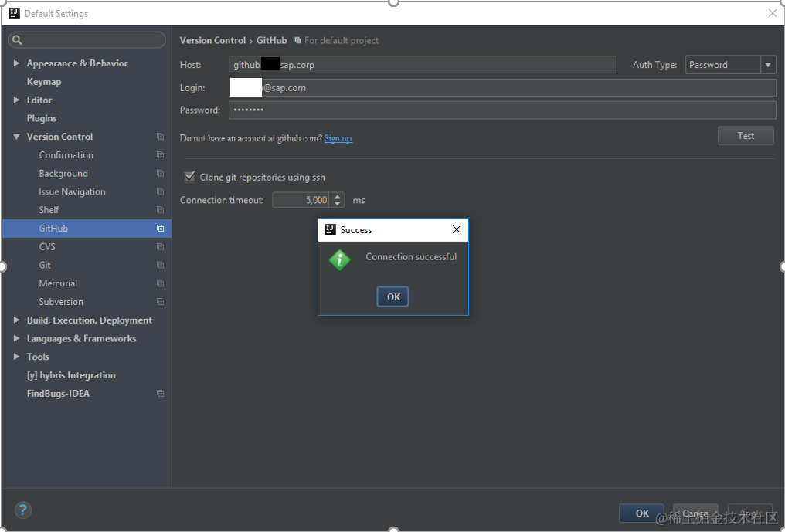
Task: Expand Build, Execution, Deployment section
Action: [16, 320]
